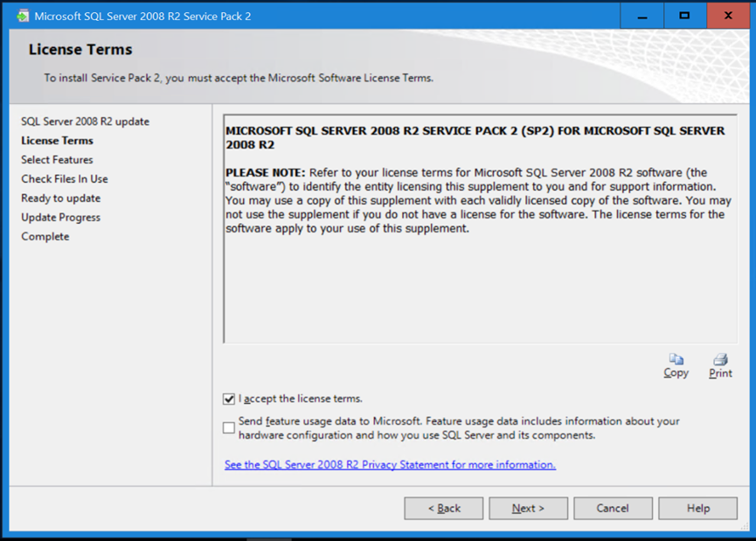Minimize the installer window

point(642,16)
